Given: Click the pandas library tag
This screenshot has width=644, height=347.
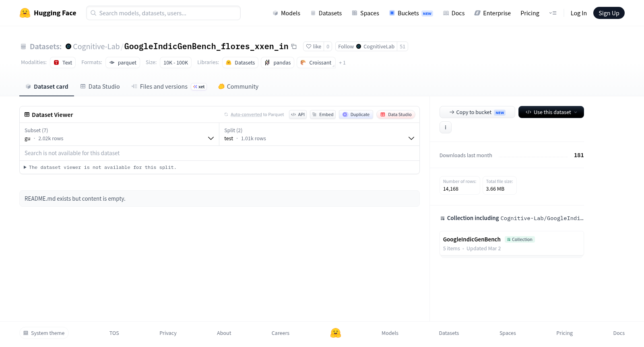Looking at the screenshot, I should tap(278, 62).
